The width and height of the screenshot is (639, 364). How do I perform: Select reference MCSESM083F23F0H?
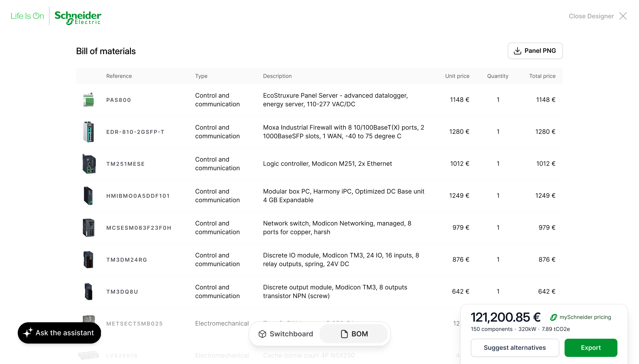pos(139,228)
